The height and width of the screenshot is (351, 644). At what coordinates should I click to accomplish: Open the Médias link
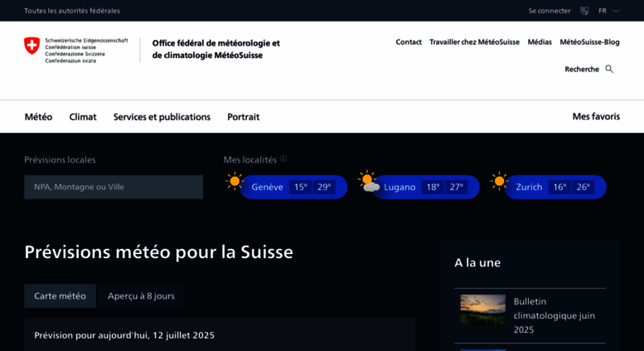pos(540,42)
